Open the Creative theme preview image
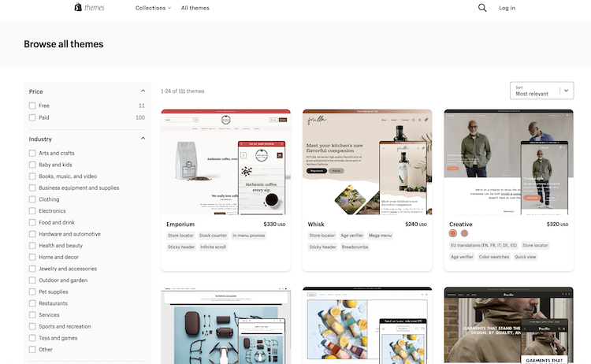Screen dimensions: 591x364 [x=508, y=162]
